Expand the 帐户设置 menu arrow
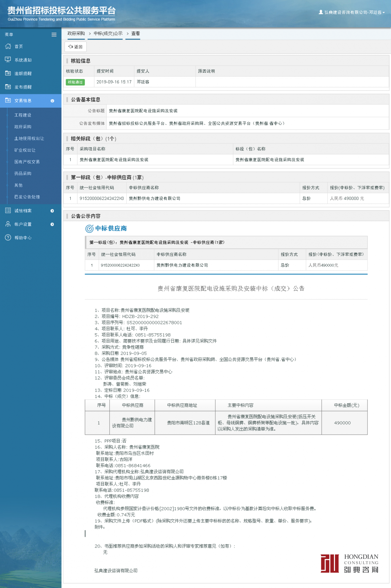The width and height of the screenshot is (391, 588). click(x=52, y=224)
